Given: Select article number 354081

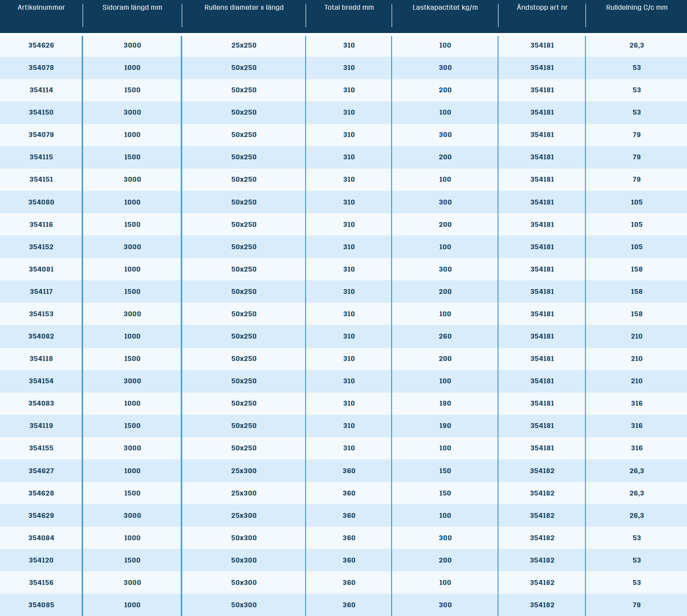Looking at the screenshot, I should tap(41, 269).
